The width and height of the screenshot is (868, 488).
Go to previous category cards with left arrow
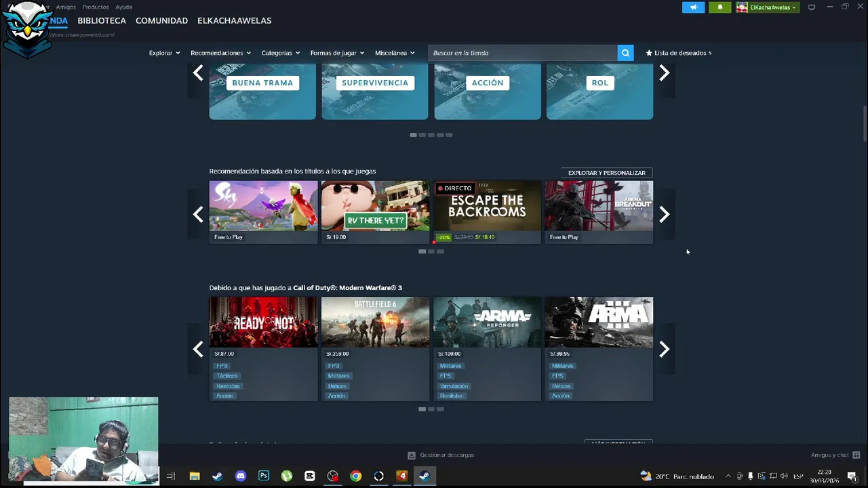coord(198,73)
